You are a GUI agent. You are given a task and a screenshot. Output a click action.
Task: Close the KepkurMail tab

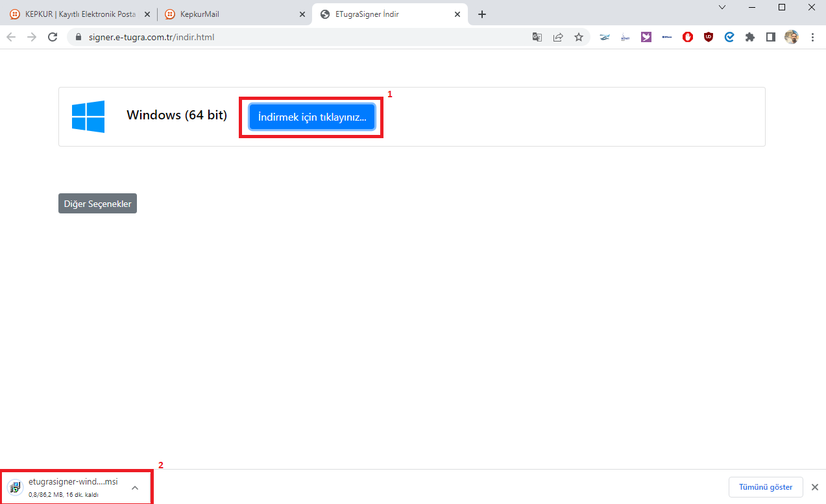coord(302,14)
